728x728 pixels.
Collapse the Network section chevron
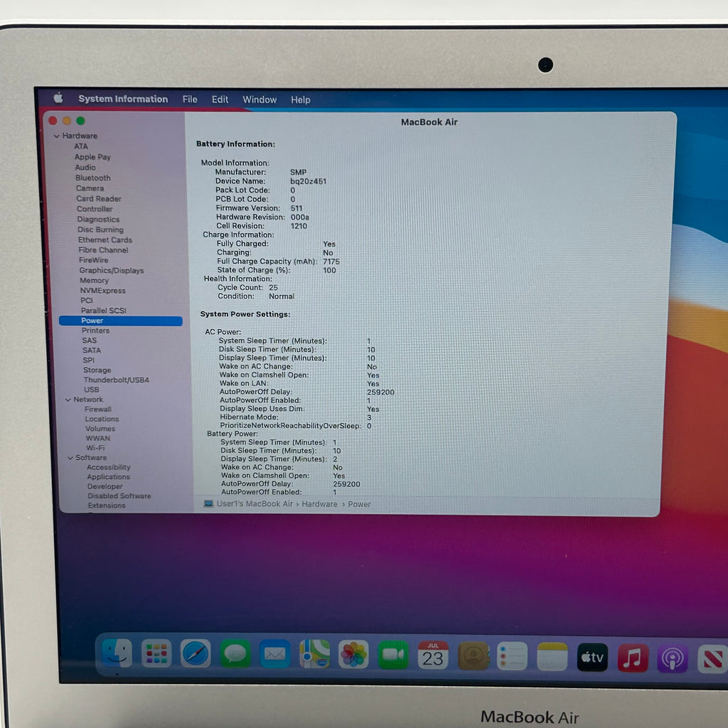click(68, 400)
